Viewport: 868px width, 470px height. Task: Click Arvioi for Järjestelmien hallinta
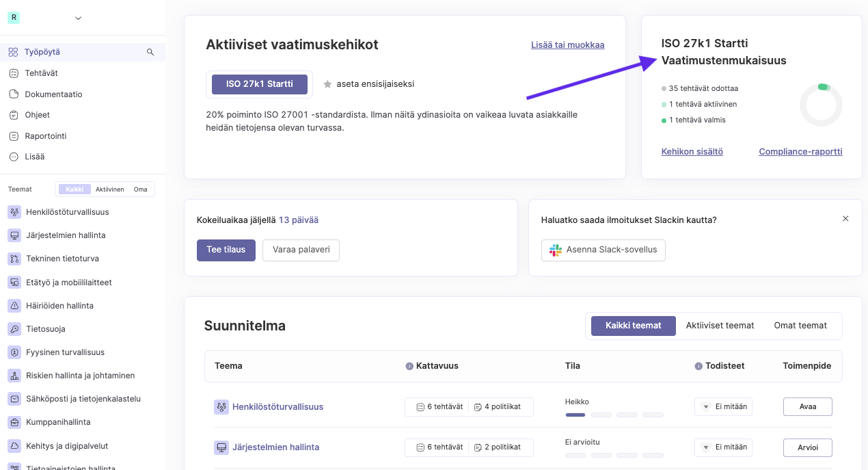(x=808, y=447)
